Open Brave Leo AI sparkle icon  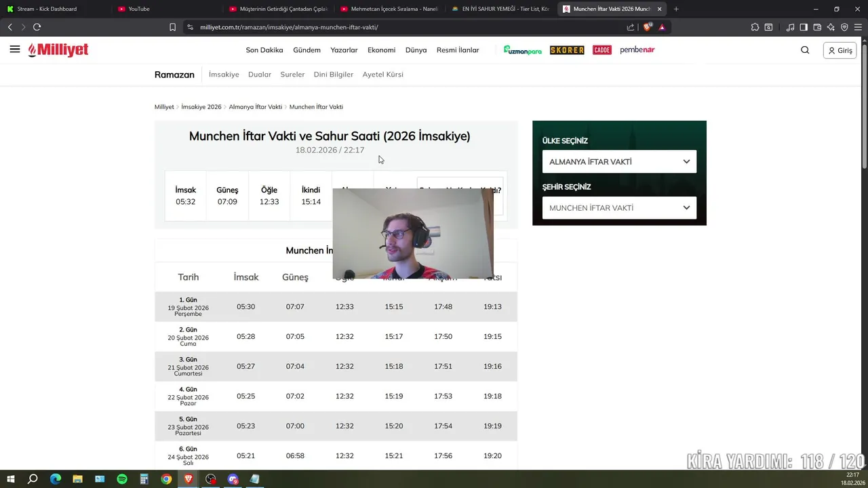pos(831,27)
